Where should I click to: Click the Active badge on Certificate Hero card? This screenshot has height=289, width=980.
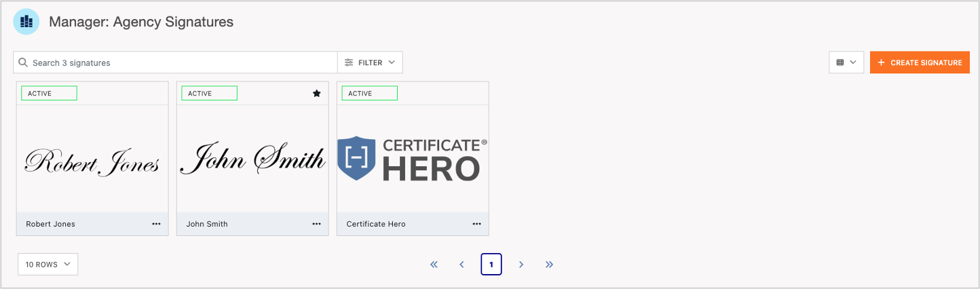369,94
